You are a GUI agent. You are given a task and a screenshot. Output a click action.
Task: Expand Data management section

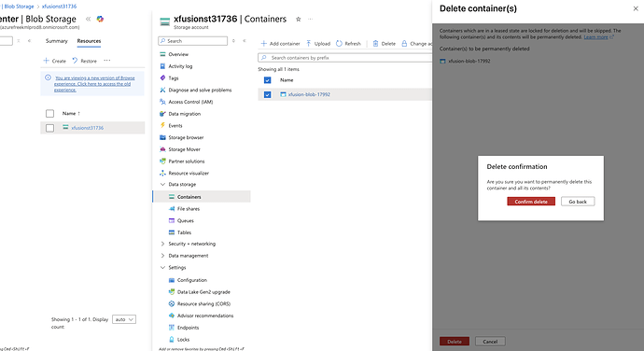point(162,256)
